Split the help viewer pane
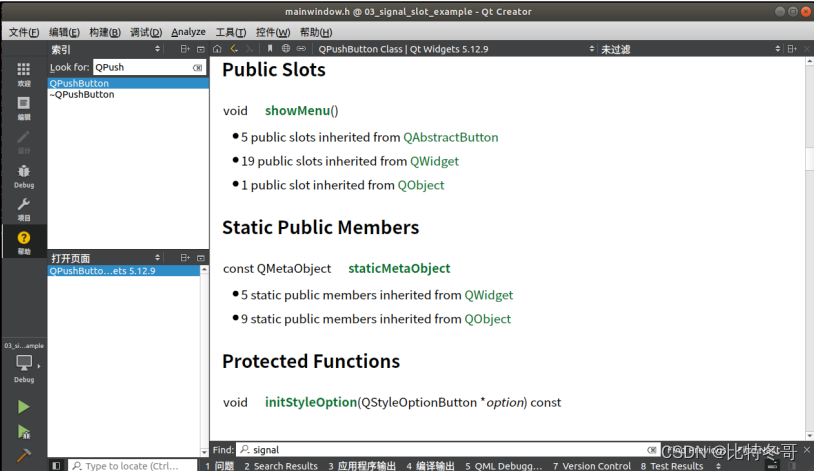 point(792,49)
